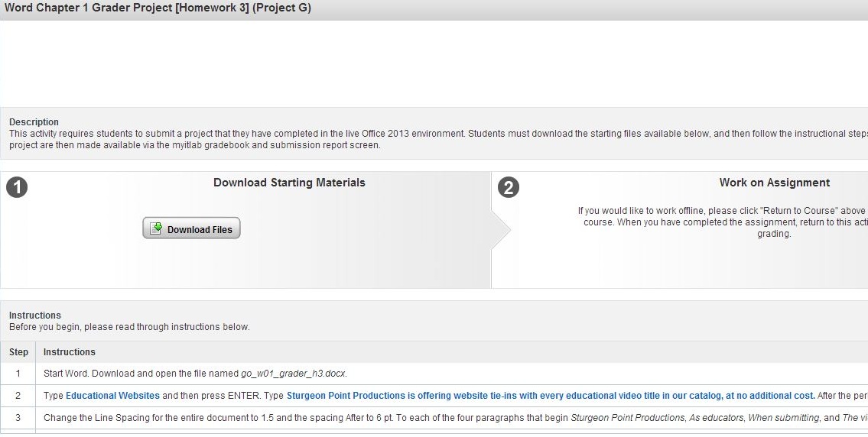Image resolution: width=868 pixels, height=437 pixels.
Task: Click the Change the Line Spacing instruction
Action: point(306,418)
